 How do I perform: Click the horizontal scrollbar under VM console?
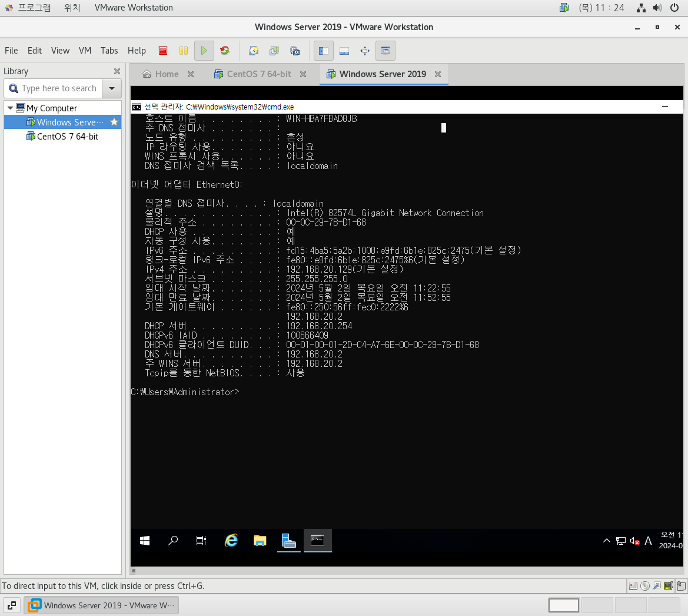click(407, 571)
